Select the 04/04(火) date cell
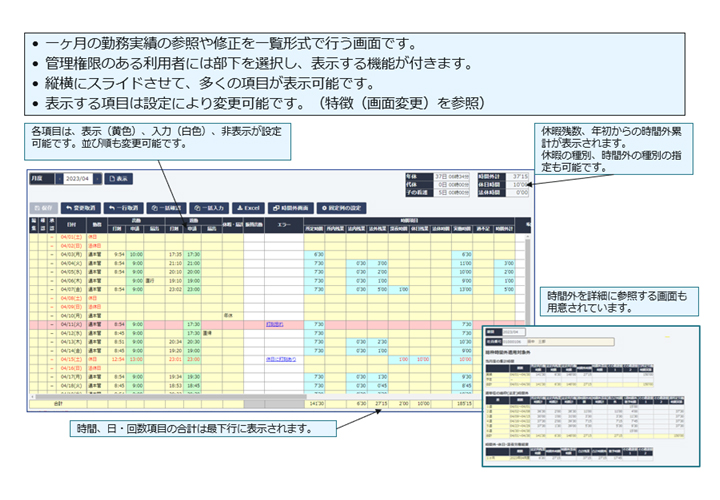720x500 pixels. 71,264
